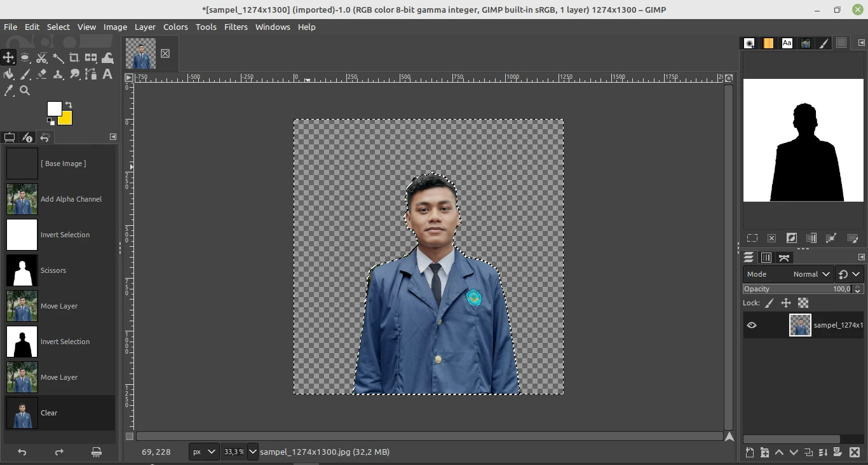Open the Windows menu

tap(273, 27)
